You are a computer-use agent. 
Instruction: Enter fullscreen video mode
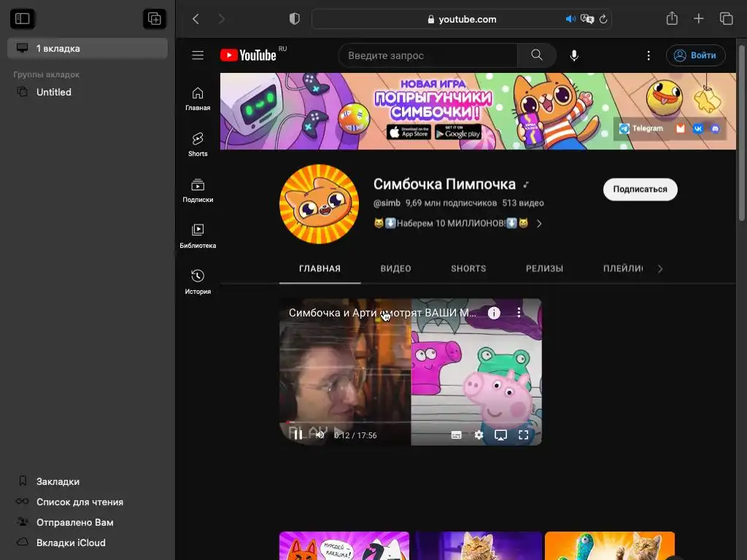click(x=524, y=435)
